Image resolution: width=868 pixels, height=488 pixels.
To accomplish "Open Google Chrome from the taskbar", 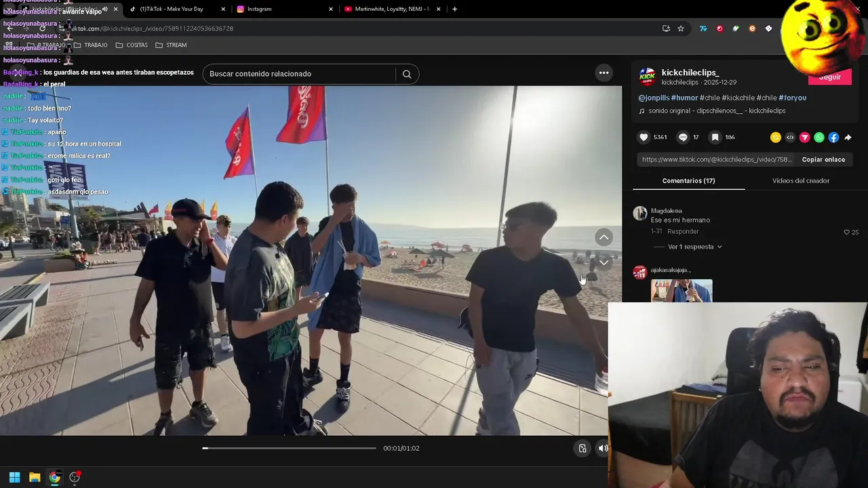I will (x=55, y=477).
